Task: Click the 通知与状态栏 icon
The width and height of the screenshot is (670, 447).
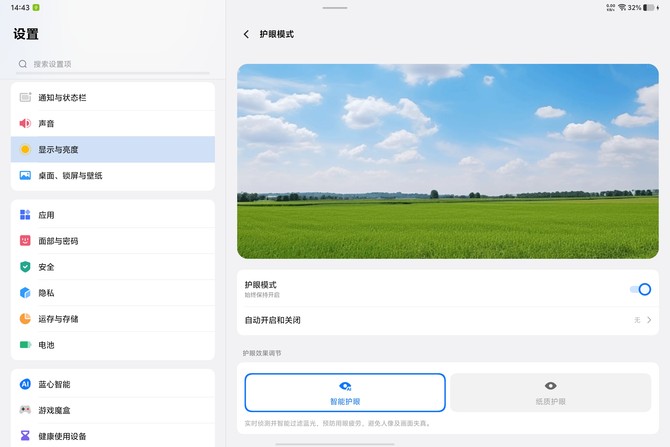Action: [25, 97]
